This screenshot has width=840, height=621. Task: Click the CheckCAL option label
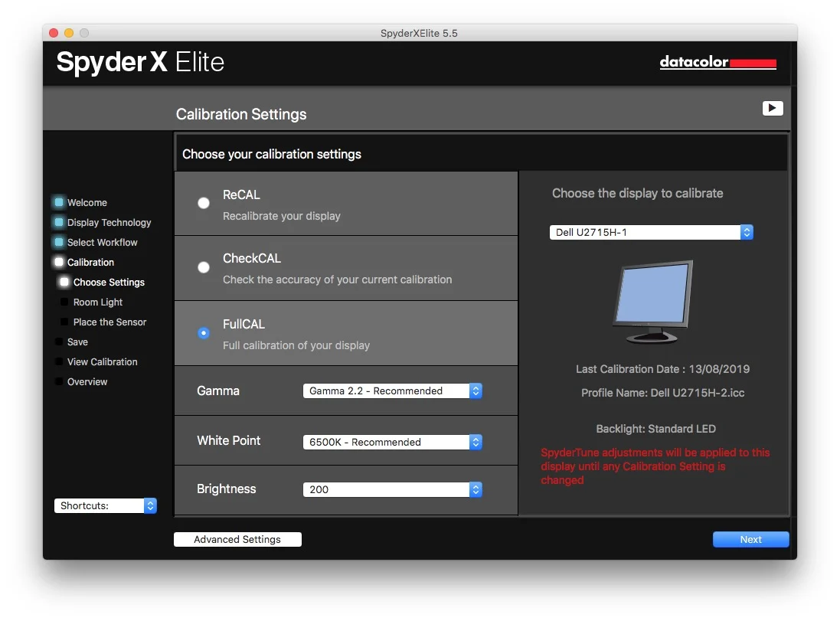click(x=251, y=258)
